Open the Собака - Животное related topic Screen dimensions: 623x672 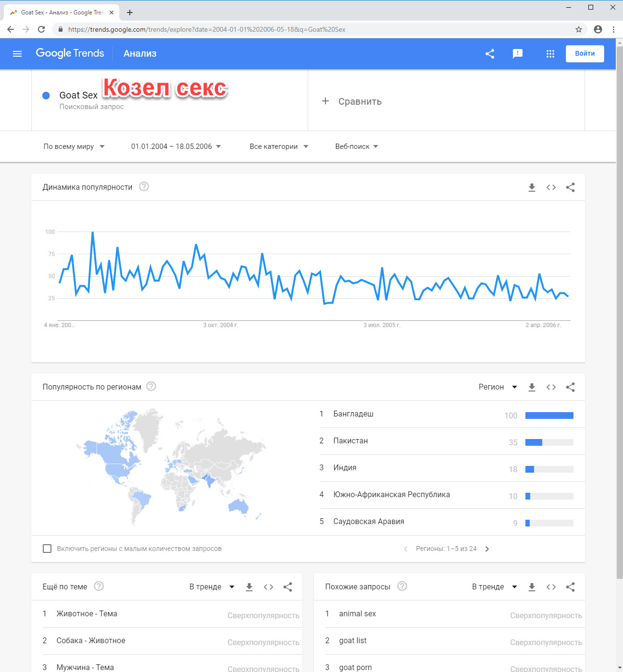pyautogui.click(x=91, y=640)
